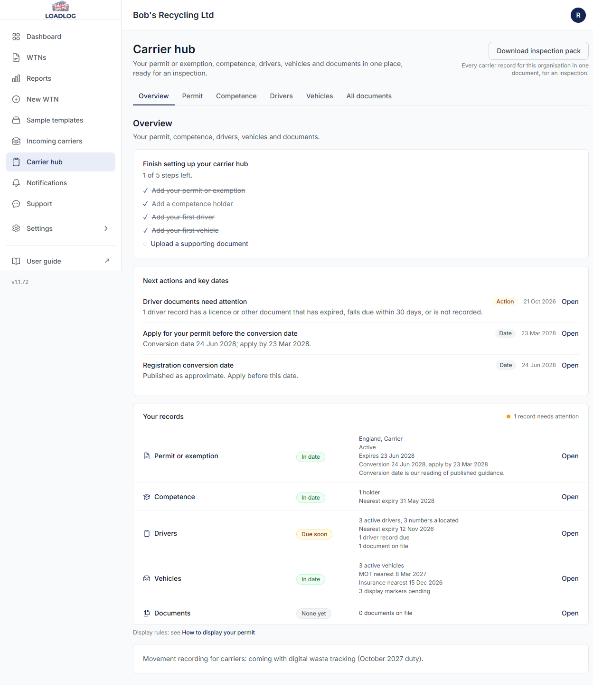The width and height of the screenshot is (593, 700).
Task: Click the Bob's Recycling Ltd organisation name
Action: point(173,15)
